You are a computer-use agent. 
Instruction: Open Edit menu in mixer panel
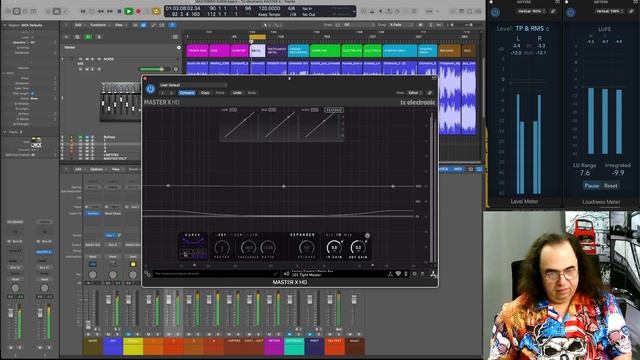tap(78, 169)
